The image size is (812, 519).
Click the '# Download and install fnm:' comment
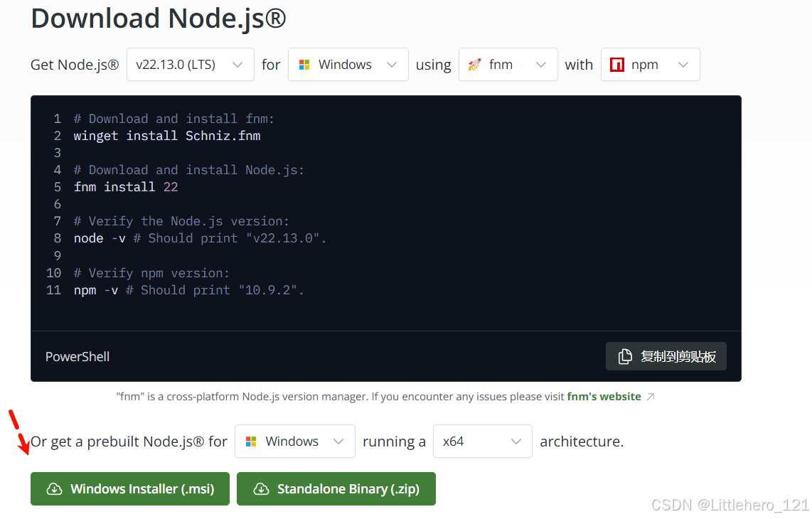click(174, 119)
